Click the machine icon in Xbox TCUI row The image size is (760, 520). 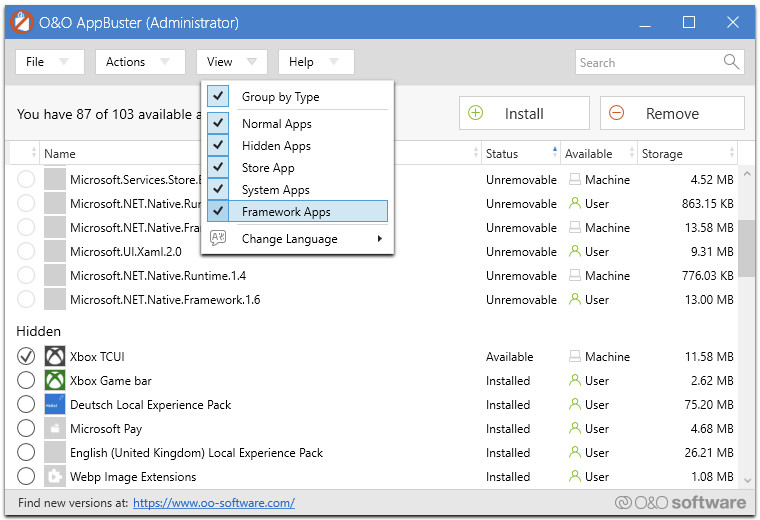coord(575,357)
